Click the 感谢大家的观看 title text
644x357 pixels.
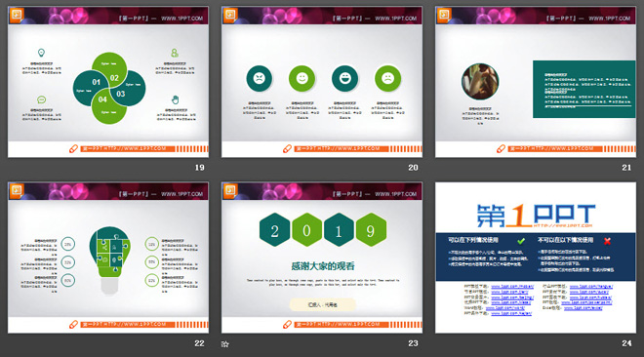coord(322,266)
